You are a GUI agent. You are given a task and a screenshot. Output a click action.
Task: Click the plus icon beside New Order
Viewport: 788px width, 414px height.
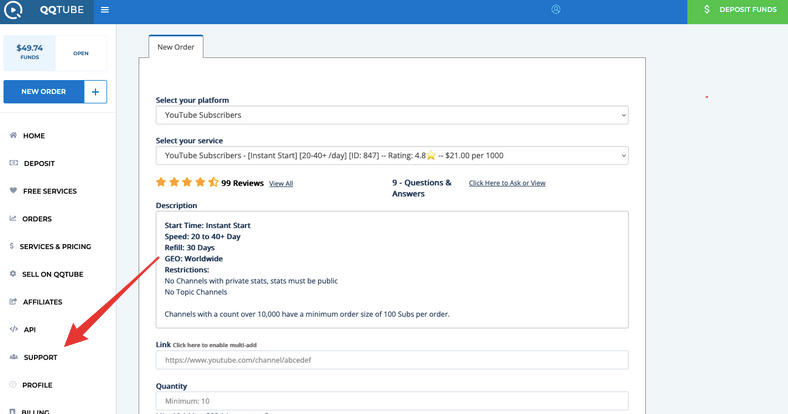95,91
